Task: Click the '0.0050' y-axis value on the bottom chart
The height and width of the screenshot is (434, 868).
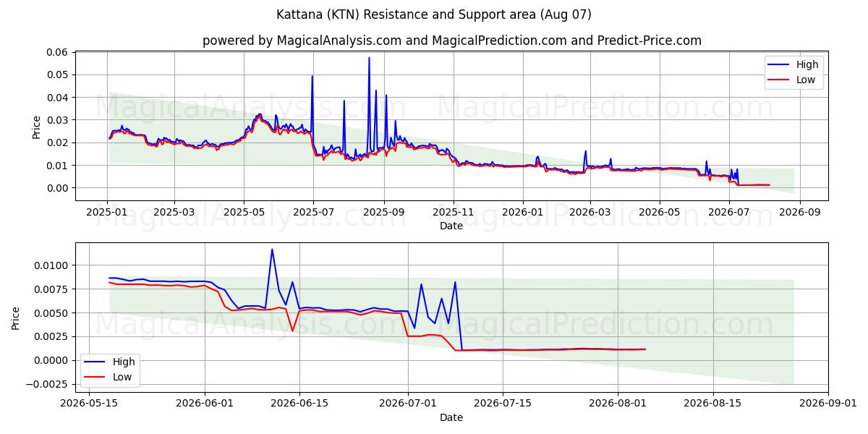Action: click(53, 313)
